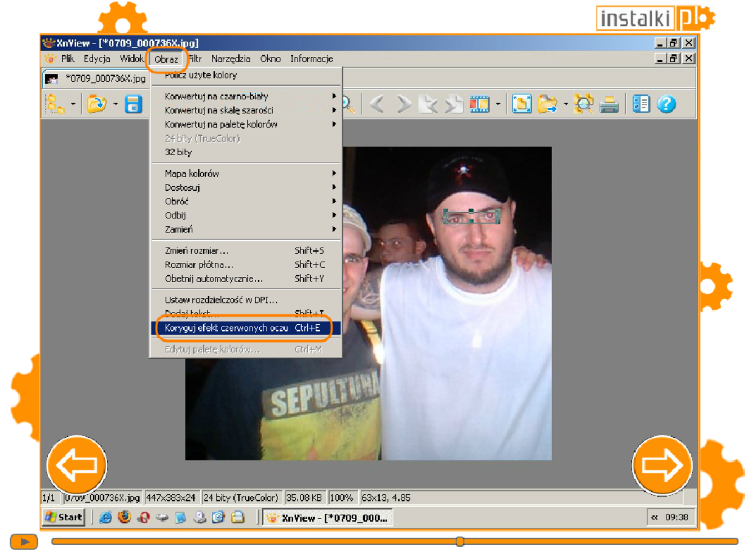The width and height of the screenshot is (756, 550).
Task: Save the image with the floppy disk icon
Action: click(x=134, y=104)
